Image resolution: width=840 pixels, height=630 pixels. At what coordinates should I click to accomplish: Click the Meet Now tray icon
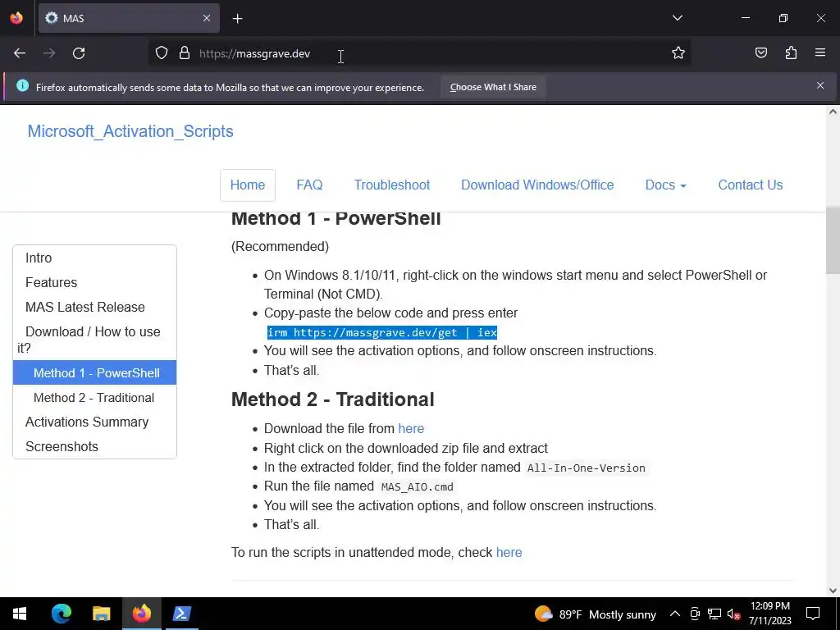click(x=695, y=614)
